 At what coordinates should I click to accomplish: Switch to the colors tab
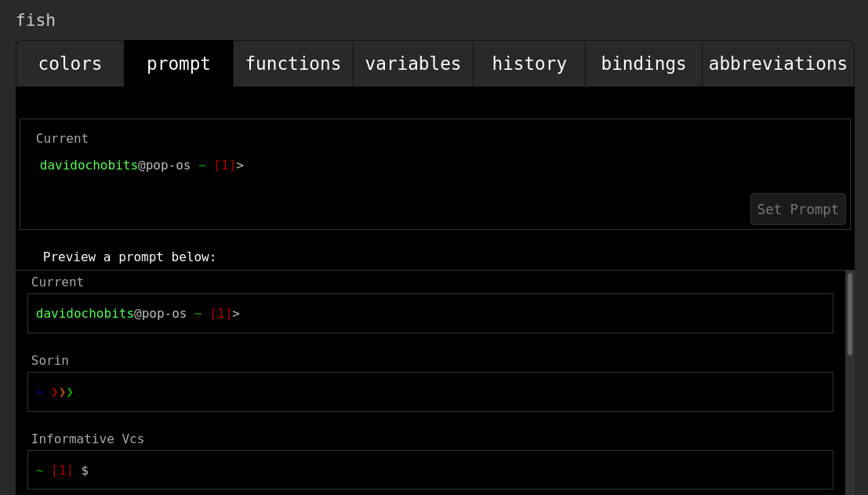pos(71,64)
